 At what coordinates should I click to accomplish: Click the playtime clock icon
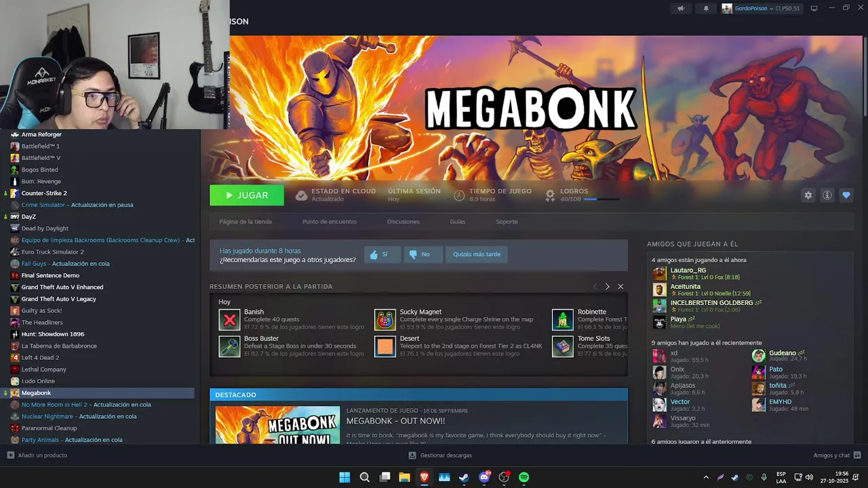pos(459,195)
